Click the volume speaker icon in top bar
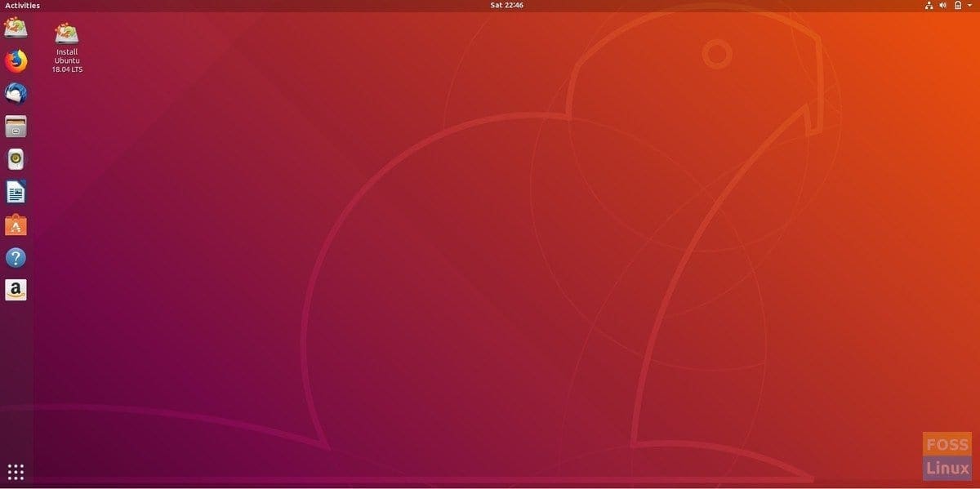 point(943,5)
